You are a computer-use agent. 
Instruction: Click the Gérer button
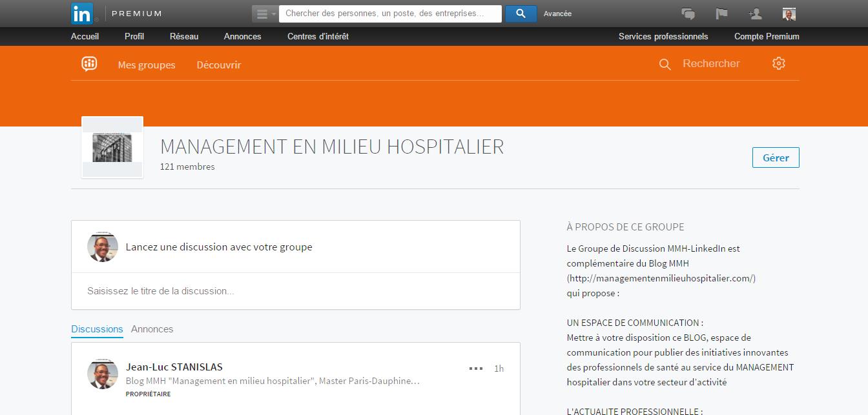[776, 157]
